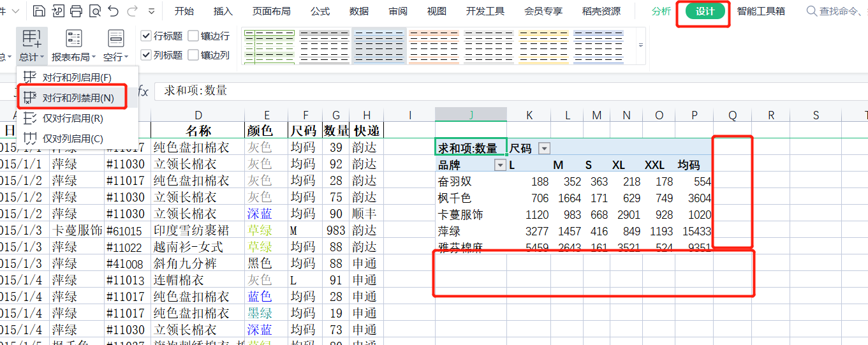Image resolution: width=868 pixels, height=345 pixels.
Task: Open the 尺码 filter dropdown in pivot table
Action: 544,149
